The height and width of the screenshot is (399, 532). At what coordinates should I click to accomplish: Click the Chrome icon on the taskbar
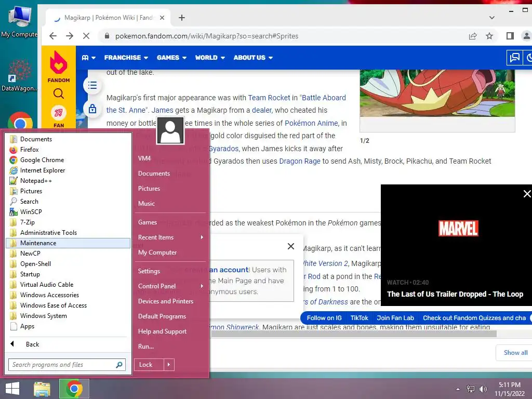coord(74,389)
